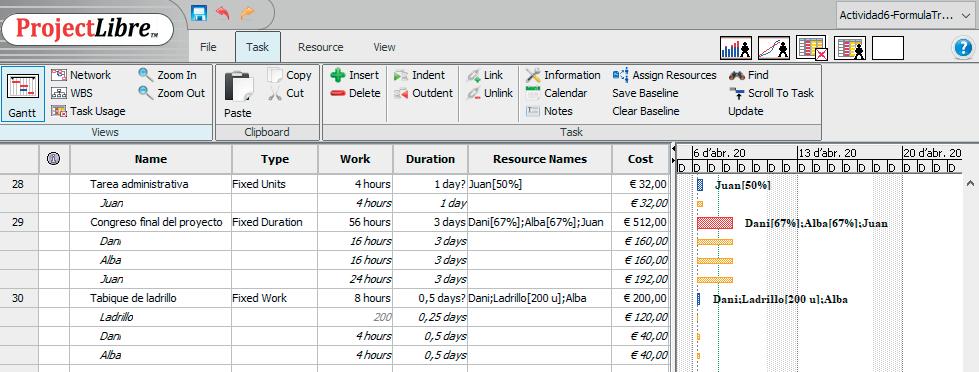Viewport: 979px width, 372px height.
Task: Outdent the selected task
Action: pos(423,93)
